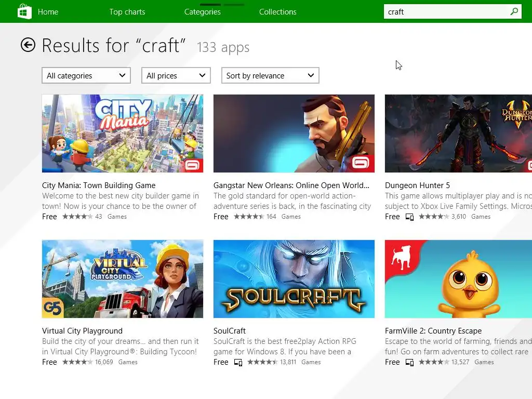Image resolution: width=532 pixels, height=399 pixels.
Task: Go back using the circled arrow
Action: tap(28, 45)
